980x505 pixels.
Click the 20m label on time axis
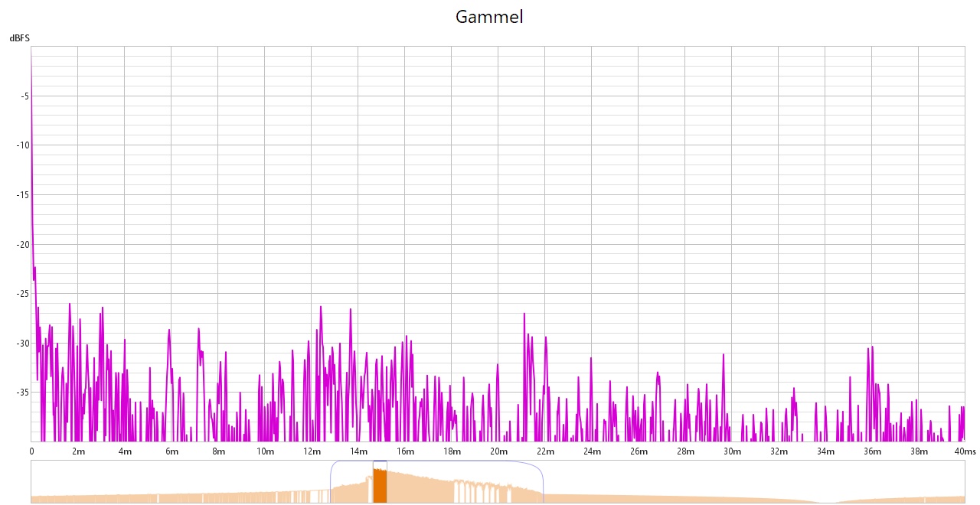(498, 451)
